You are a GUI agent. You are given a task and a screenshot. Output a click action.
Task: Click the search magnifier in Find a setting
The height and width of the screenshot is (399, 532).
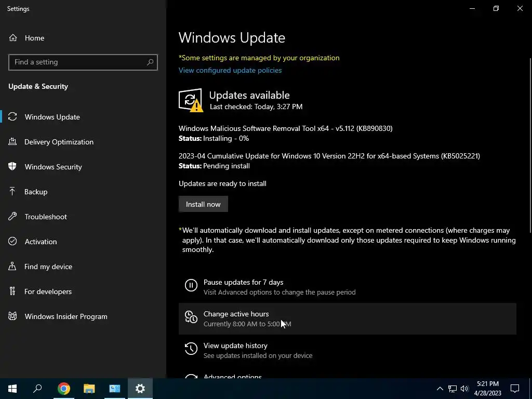(x=150, y=62)
